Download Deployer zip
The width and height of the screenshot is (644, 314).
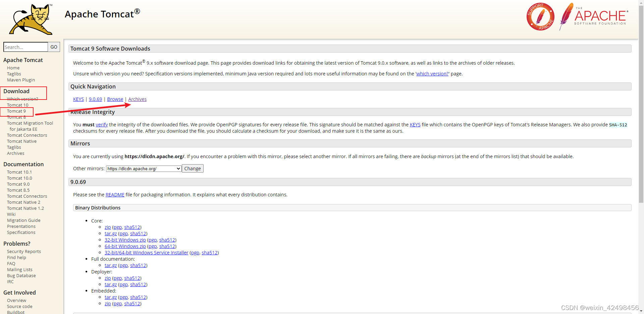click(x=108, y=278)
